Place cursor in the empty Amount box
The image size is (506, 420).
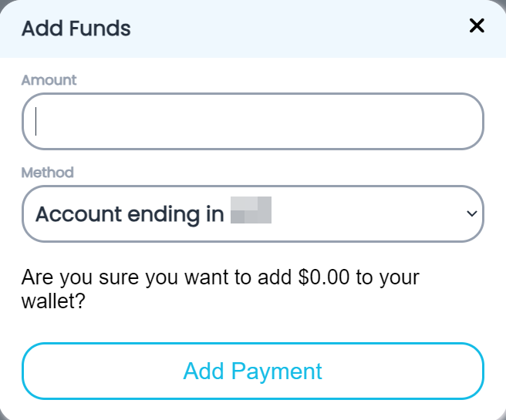click(253, 122)
